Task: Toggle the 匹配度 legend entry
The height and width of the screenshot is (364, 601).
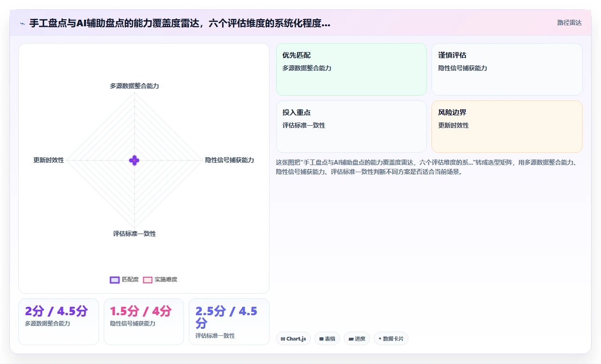Action: [124, 280]
